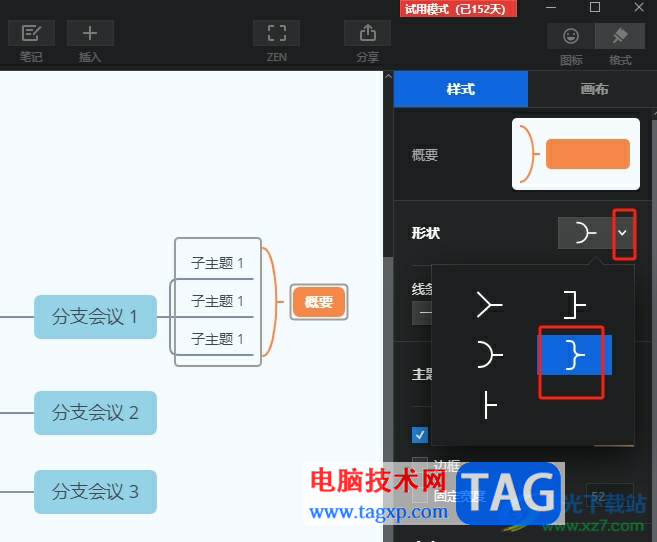Screen dimensions: 657x542
Task: Toggle the checked blue checkbox
Action: pyautogui.click(x=420, y=435)
